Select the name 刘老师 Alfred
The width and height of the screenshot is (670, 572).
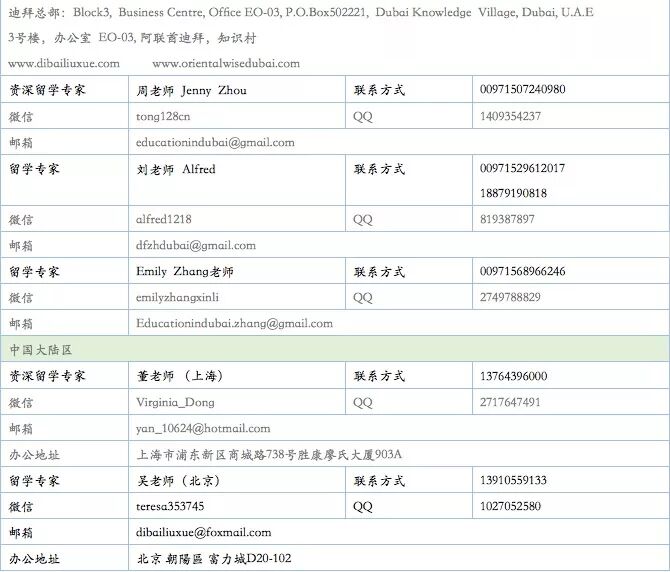[x=176, y=169]
